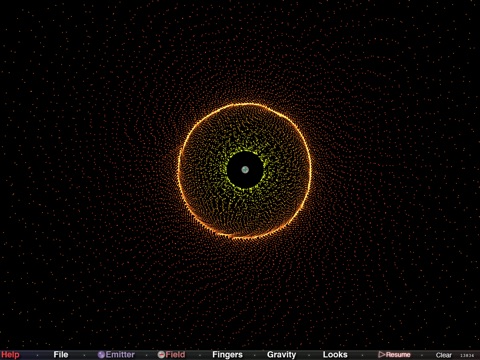Open the Field menu
The width and height of the screenshot is (480, 360).
click(x=171, y=355)
